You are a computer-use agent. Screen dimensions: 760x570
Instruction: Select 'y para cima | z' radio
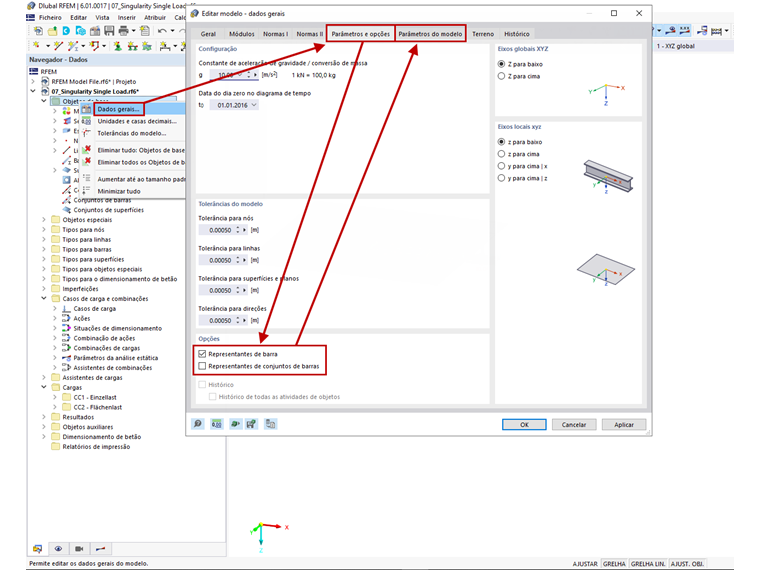pos(501,178)
